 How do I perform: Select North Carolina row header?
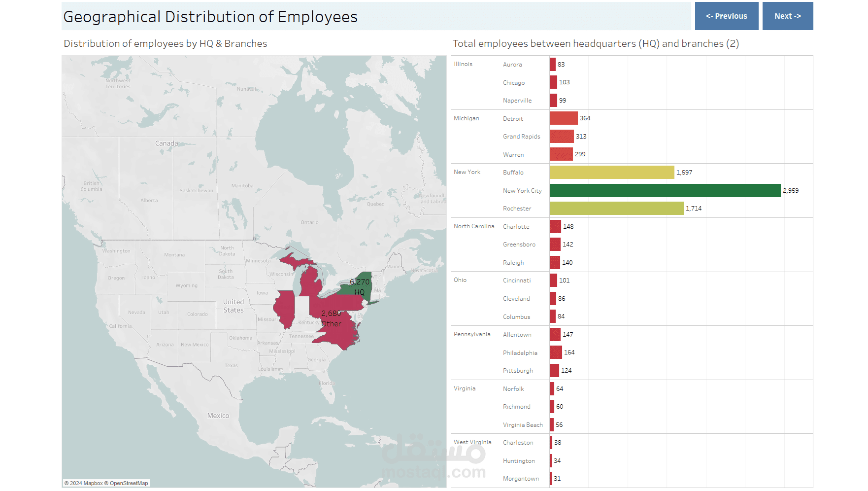pos(474,226)
